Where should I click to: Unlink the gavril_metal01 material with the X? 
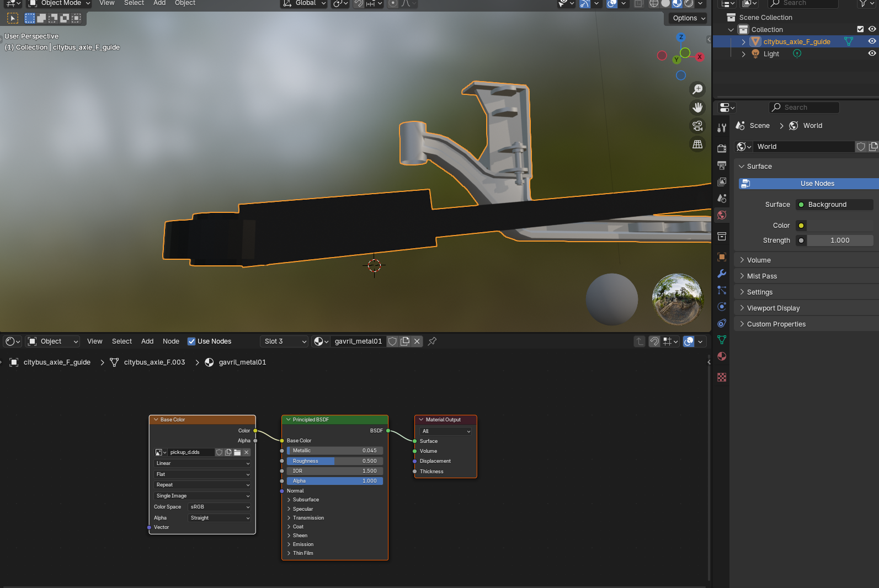click(x=417, y=341)
